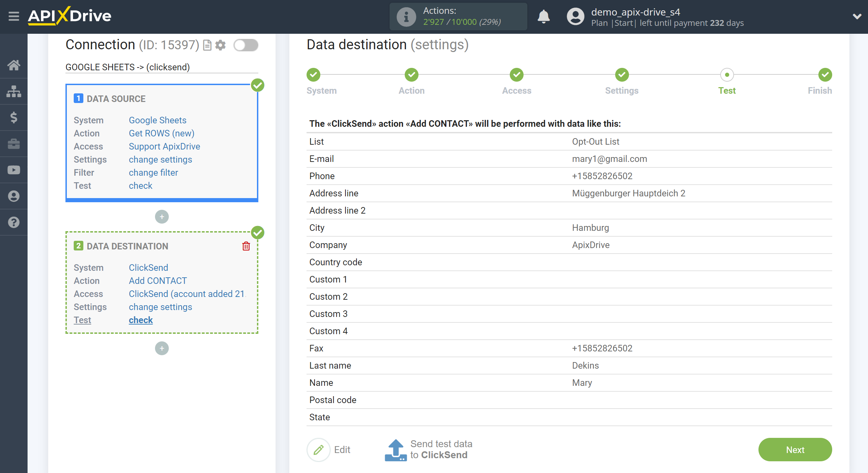Viewport: 868px width, 473px height.
Task: Select the Opt-Out List value
Action: [596, 142]
